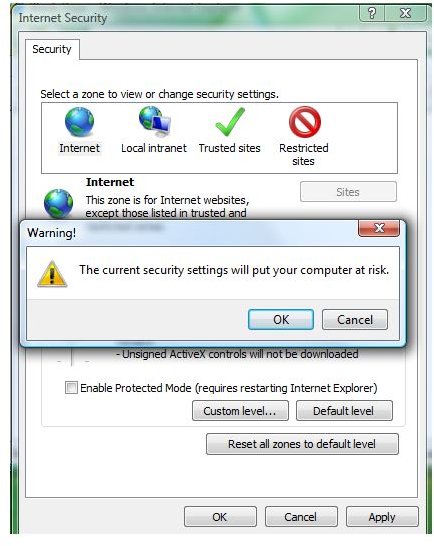Screen dimensions: 434x546
Task: Click the bottom Cancel button
Action: click(301, 517)
